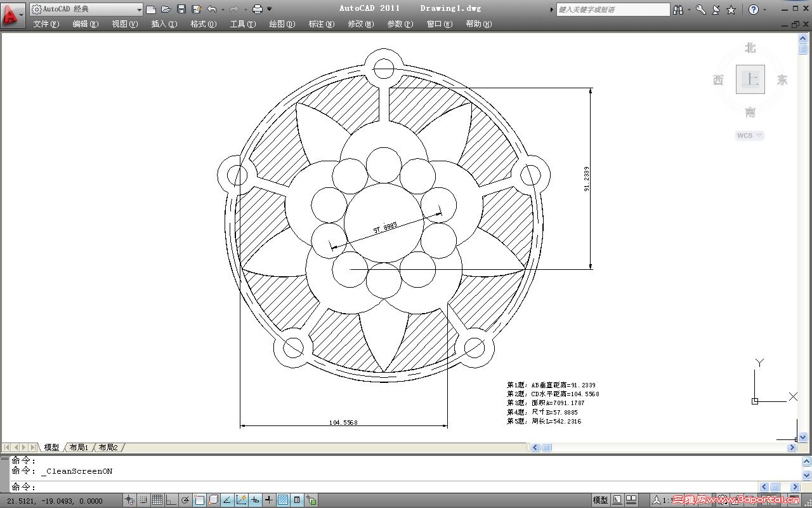The width and height of the screenshot is (812, 508).
Task: Click the binoculars search icon
Action: tap(679, 10)
